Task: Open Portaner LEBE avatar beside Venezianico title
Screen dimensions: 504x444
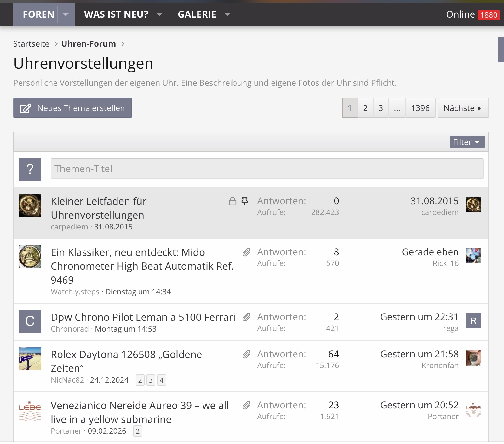Action: (30, 410)
